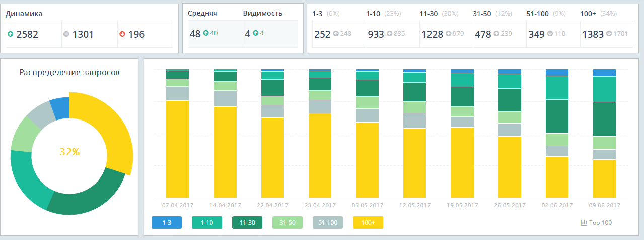Toggle the 1-10 legend series

click(x=206, y=222)
